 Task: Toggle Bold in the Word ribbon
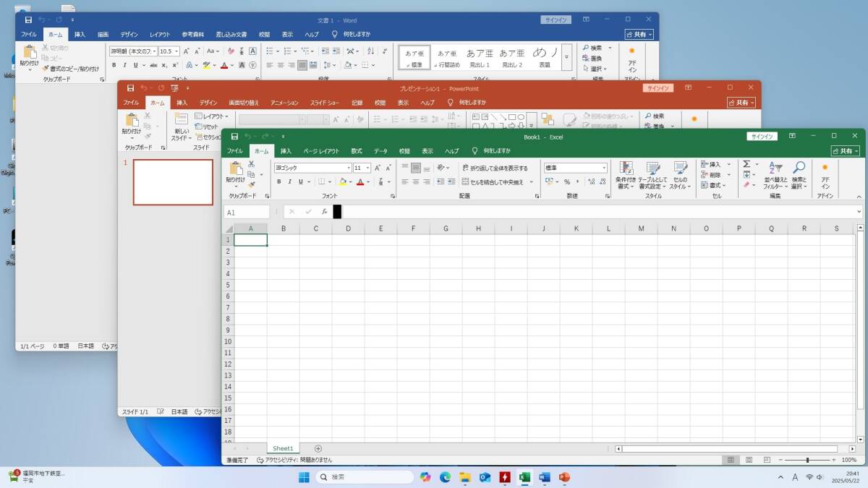[x=114, y=65]
